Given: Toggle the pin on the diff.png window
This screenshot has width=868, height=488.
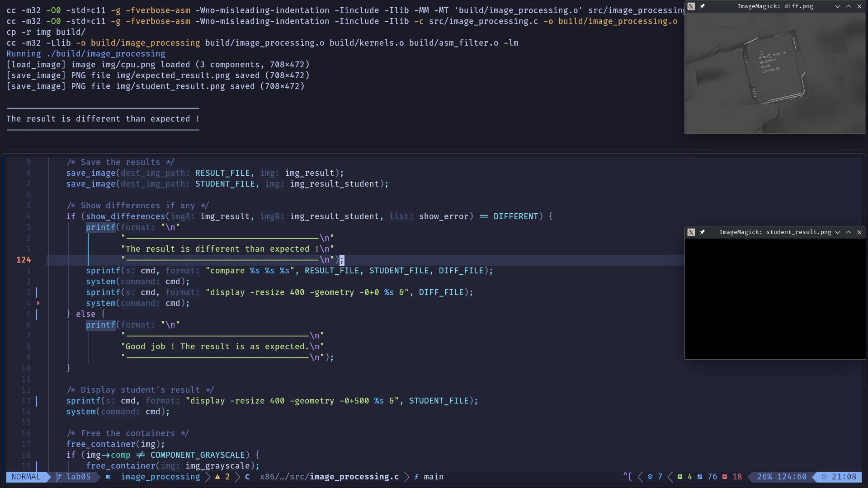Looking at the screenshot, I should (x=702, y=6).
